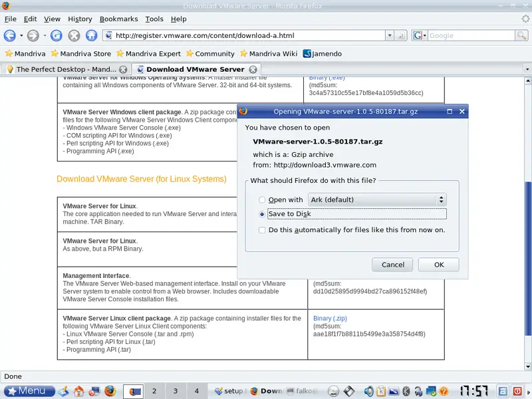Open the Back button history dropdown
Image resolution: width=532 pixels, height=399 pixels.
coord(21,36)
